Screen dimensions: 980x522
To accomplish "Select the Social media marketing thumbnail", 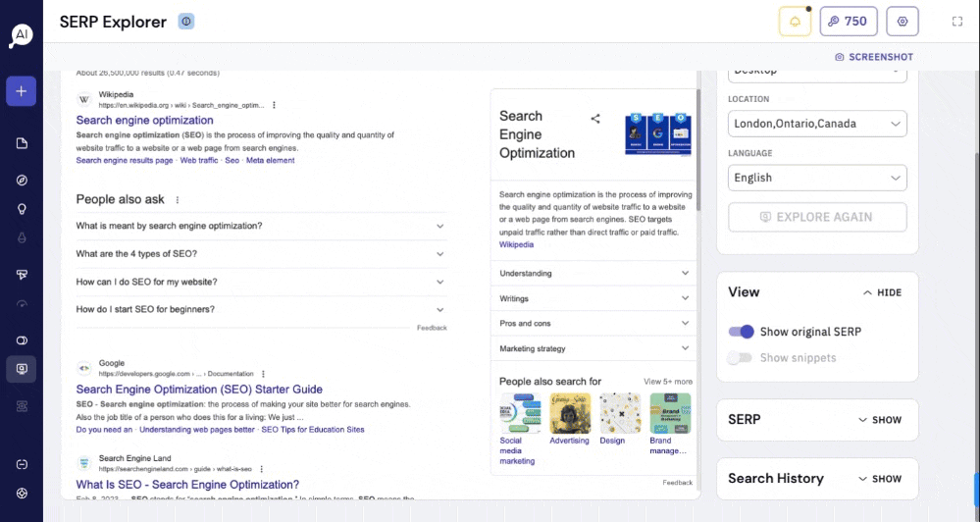I will coord(519,413).
